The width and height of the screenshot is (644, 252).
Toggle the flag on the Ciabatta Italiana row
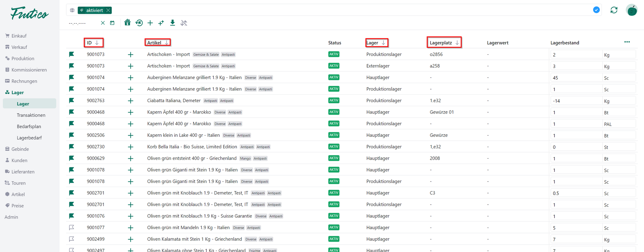pos(71,100)
